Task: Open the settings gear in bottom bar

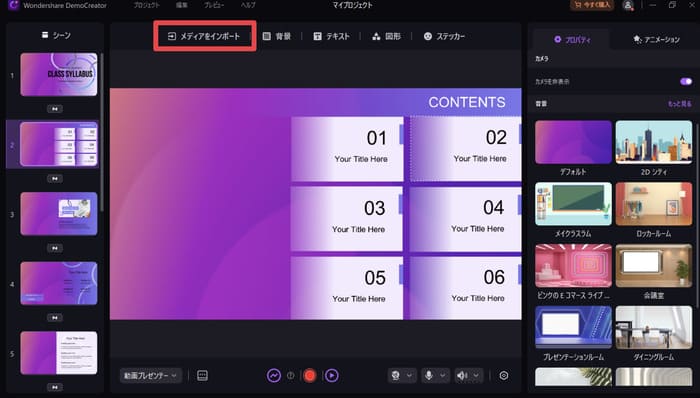Action: tap(504, 376)
